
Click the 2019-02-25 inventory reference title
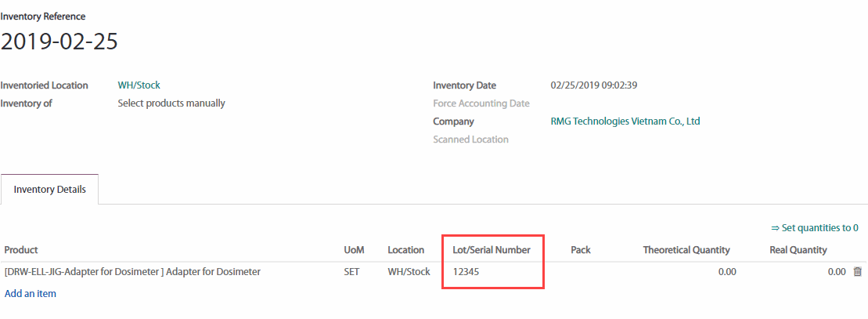pyautogui.click(x=59, y=42)
